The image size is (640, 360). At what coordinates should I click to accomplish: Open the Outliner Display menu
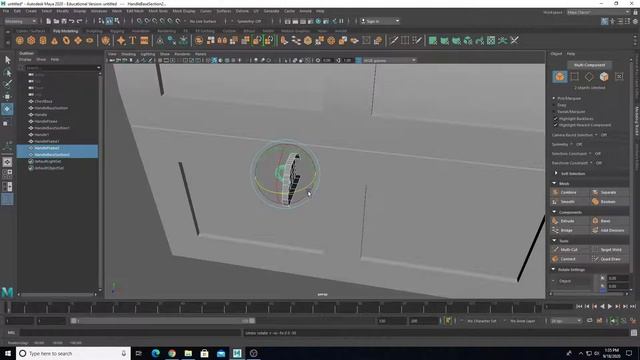tap(25, 60)
